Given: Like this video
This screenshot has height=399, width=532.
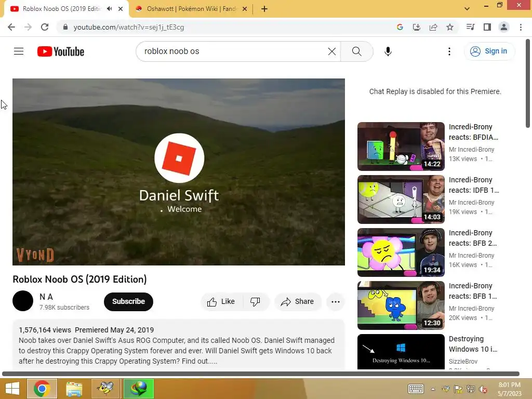Looking at the screenshot, I should click(x=221, y=301).
